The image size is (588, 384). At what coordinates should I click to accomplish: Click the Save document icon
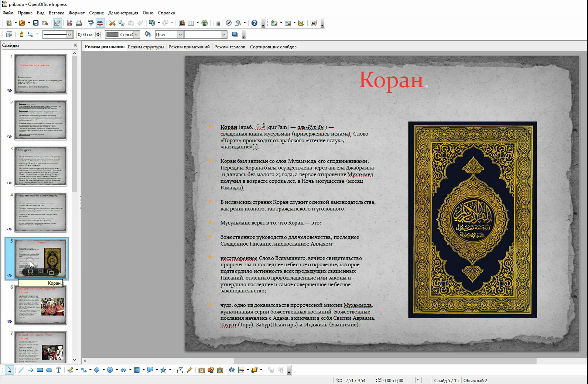36,23
